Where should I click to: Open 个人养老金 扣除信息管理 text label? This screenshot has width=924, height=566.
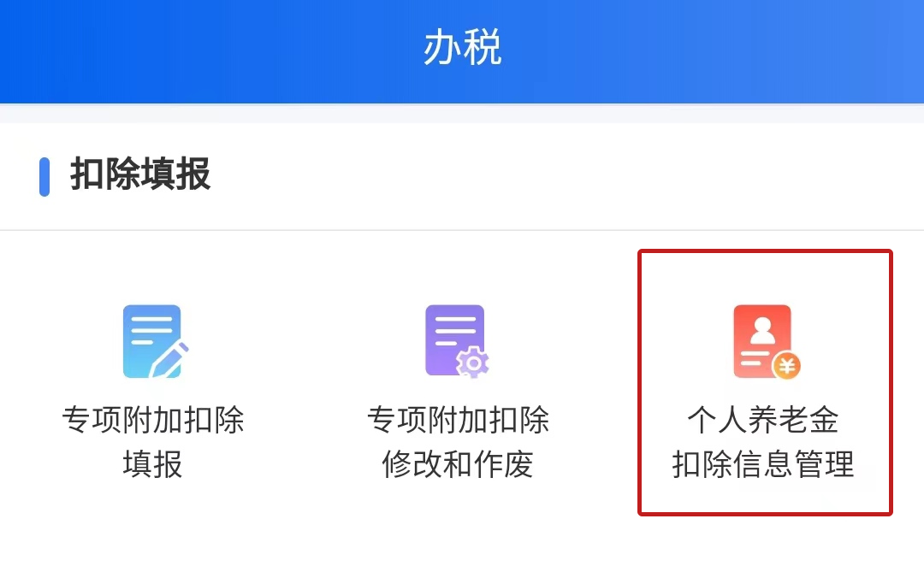[x=763, y=442]
